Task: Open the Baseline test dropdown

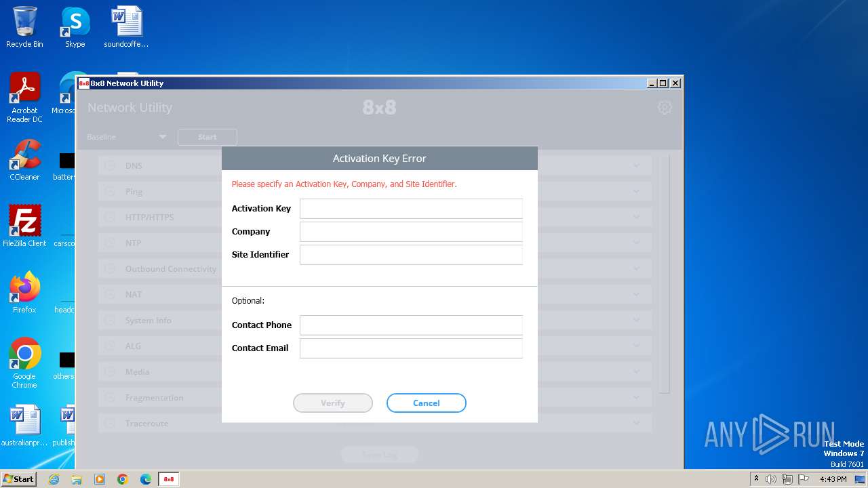Action: pos(127,137)
